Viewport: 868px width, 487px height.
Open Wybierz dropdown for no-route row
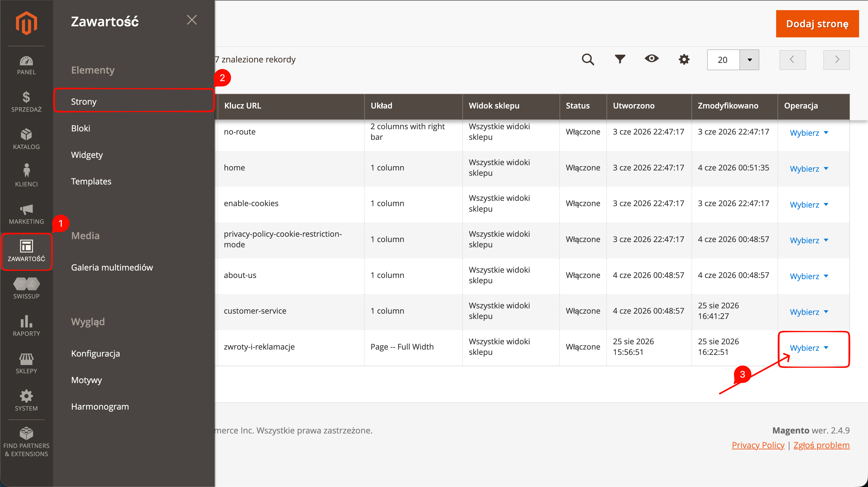(x=809, y=133)
